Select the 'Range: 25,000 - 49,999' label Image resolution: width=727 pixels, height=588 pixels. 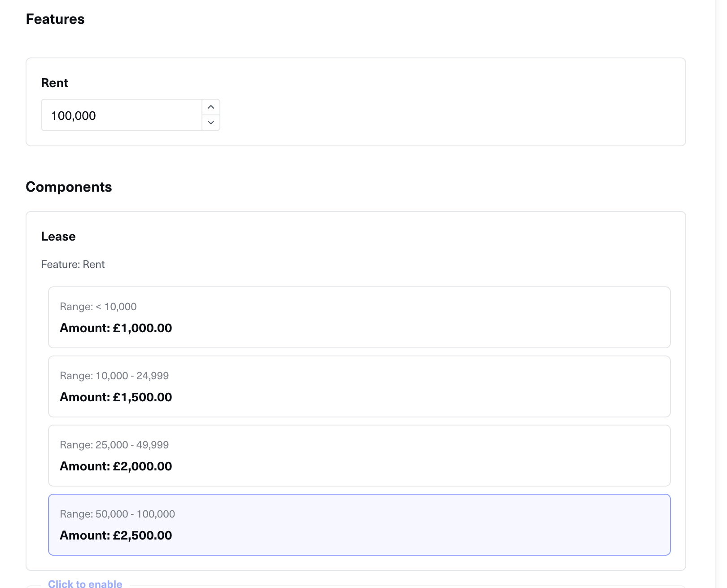coord(114,445)
